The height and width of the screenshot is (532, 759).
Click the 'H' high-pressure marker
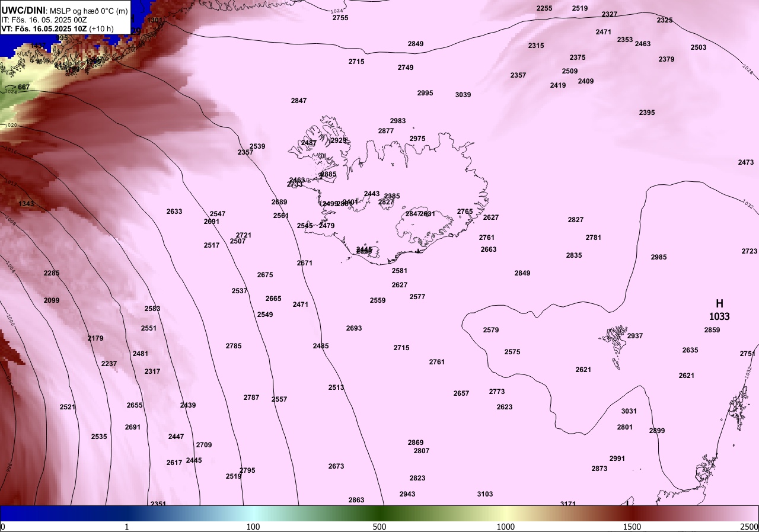coord(719,304)
